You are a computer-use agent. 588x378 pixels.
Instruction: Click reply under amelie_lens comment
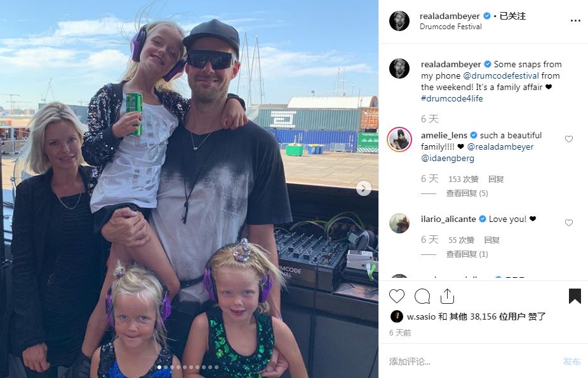point(496,179)
